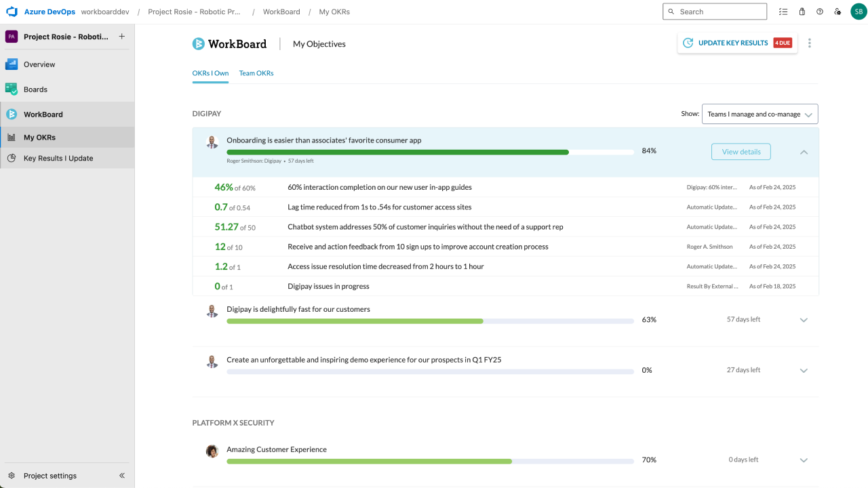Click the Azure DevOps logo icon
Viewport: 868px width, 488px height.
[x=11, y=12]
